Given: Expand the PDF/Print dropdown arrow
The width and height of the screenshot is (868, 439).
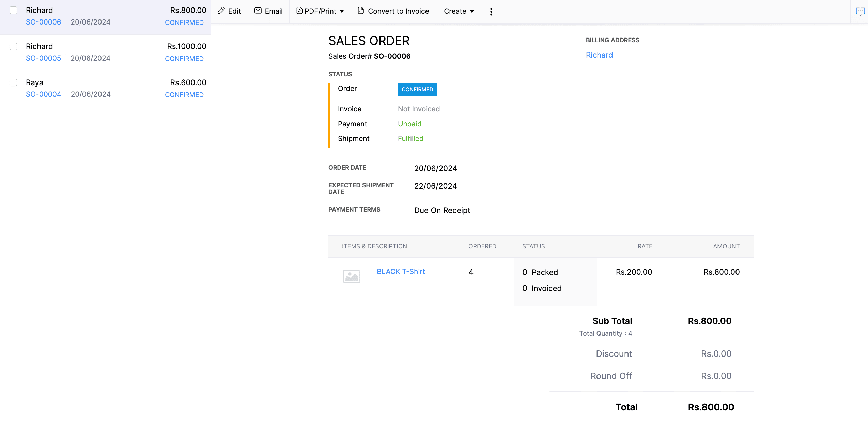Looking at the screenshot, I should (x=342, y=11).
